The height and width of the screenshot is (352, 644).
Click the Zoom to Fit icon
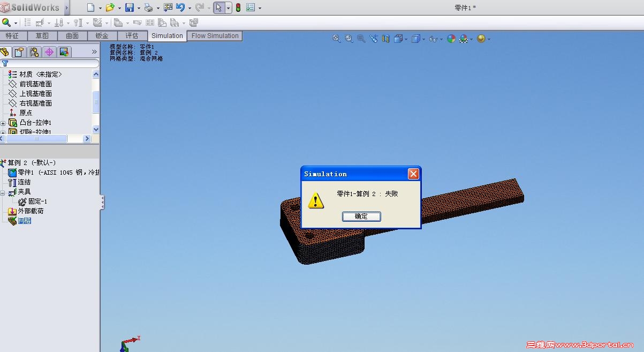[x=337, y=39]
